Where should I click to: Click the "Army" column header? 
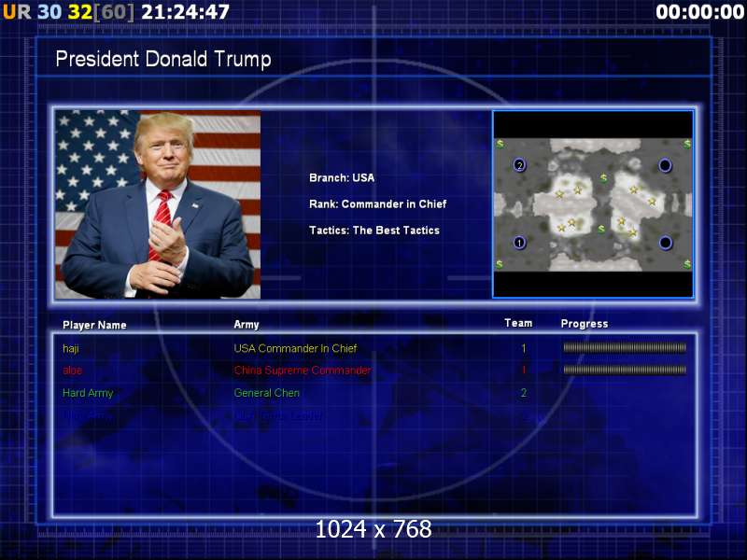247,325
